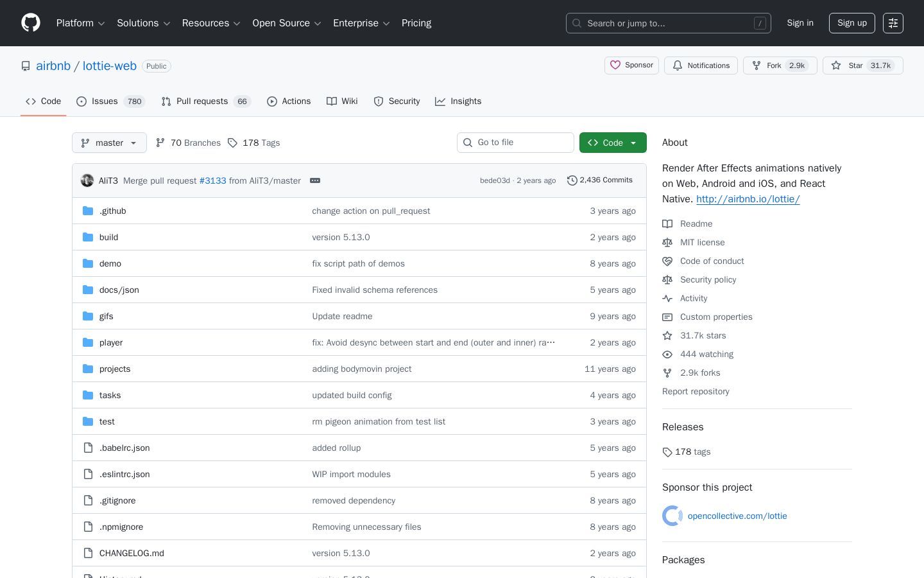Screen dimensions: 924x578
Task: Star the lottie-web repository
Action: (x=862, y=66)
